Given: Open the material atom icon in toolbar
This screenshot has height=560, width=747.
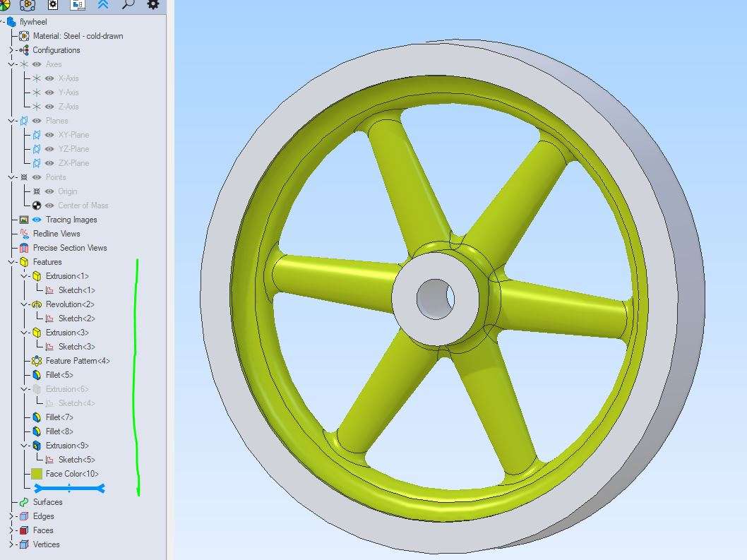Looking at the screenshot, I should point(28,4).
